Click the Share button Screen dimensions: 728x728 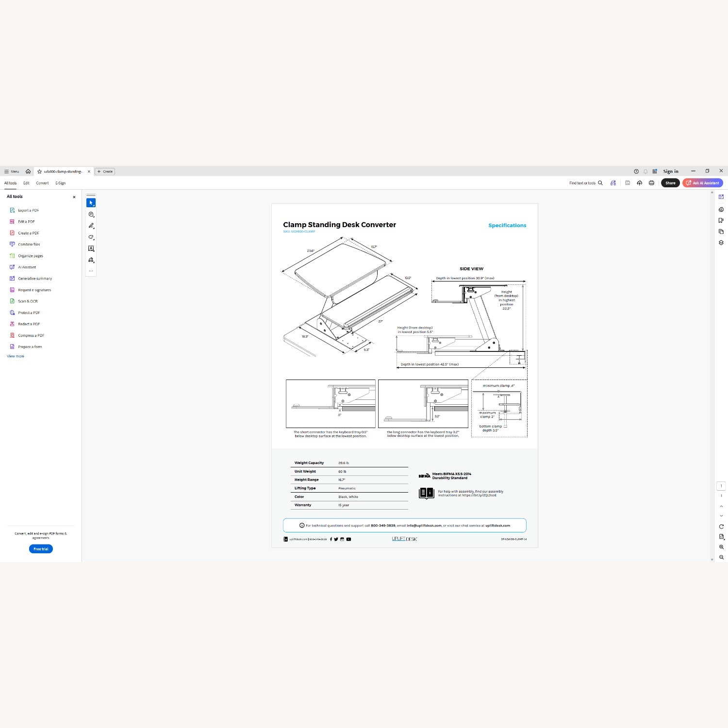coord(670,183)
